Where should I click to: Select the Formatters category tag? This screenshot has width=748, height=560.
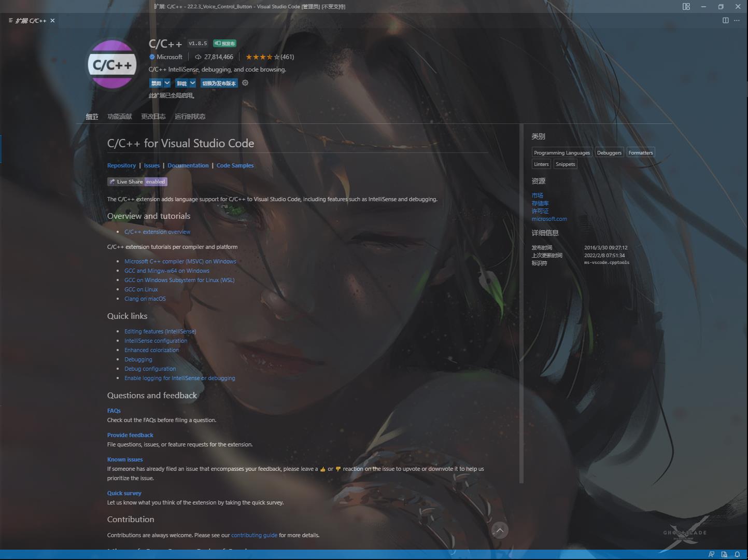(641, 152)
